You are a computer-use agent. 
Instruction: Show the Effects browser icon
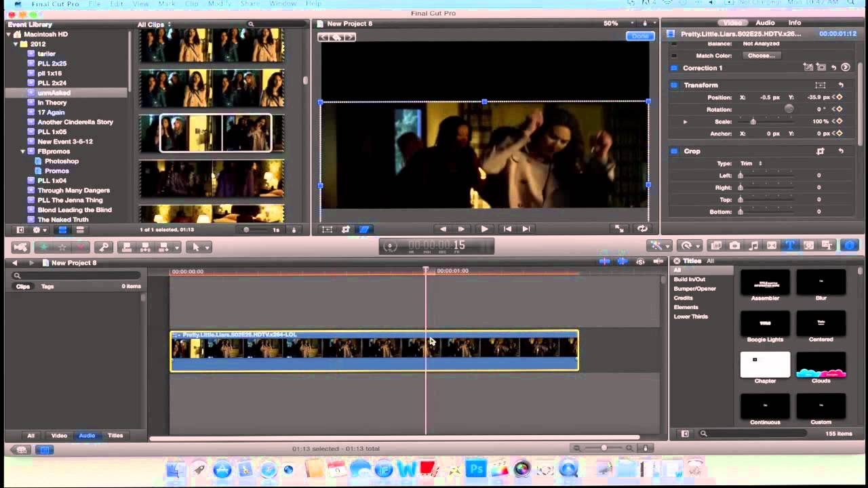pos(716,245)
